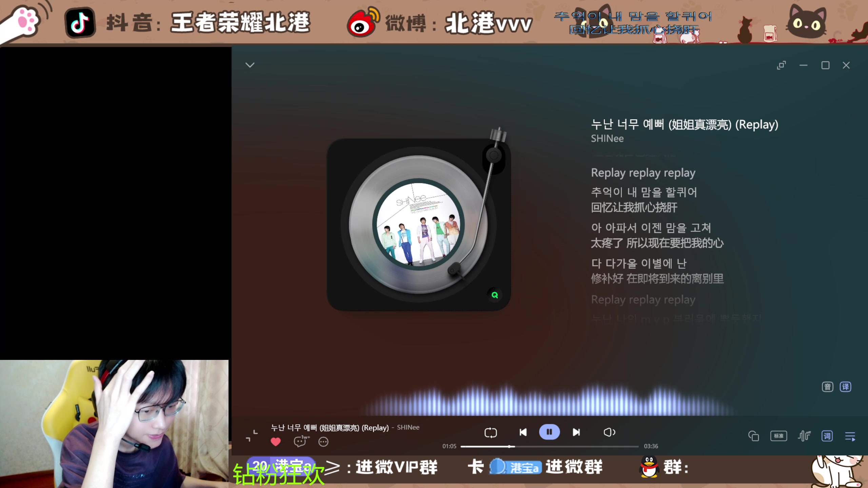The height and width of the screenshot is (488, 868).
Task: Toggle lyric romanization 音 button
Action: tap(827, 387)
